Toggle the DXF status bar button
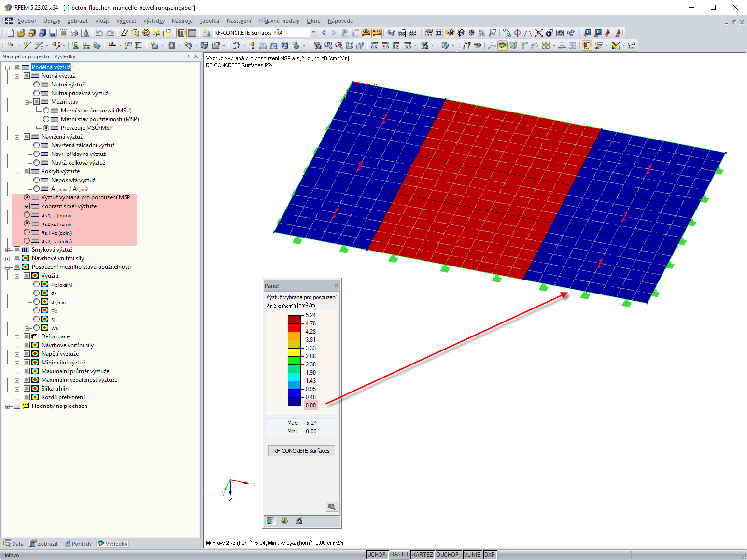This screenshot has width=747, height=560. click(489, 555)
